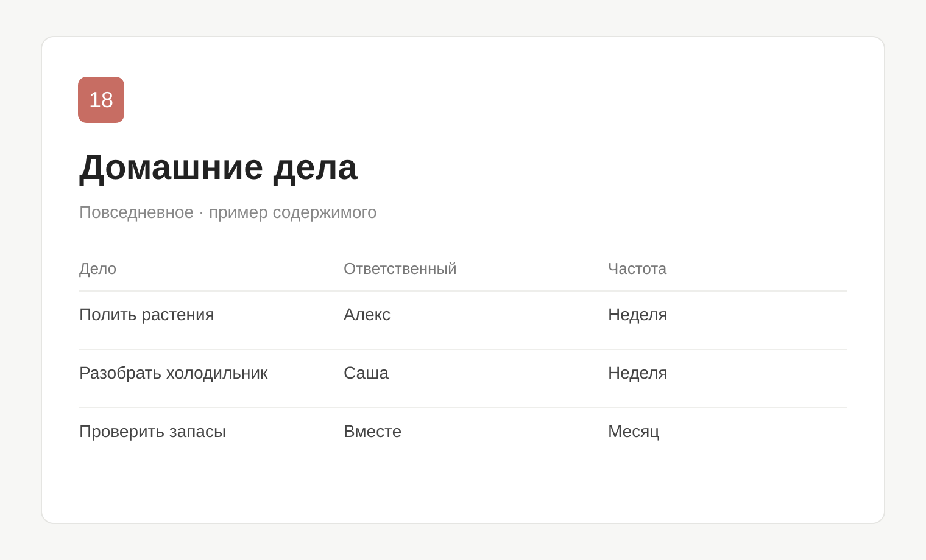Viewport: 926px width, 560px height.
Task: Click the "Частота" column header
Action: pyautogui.click(x=637, y=268)
